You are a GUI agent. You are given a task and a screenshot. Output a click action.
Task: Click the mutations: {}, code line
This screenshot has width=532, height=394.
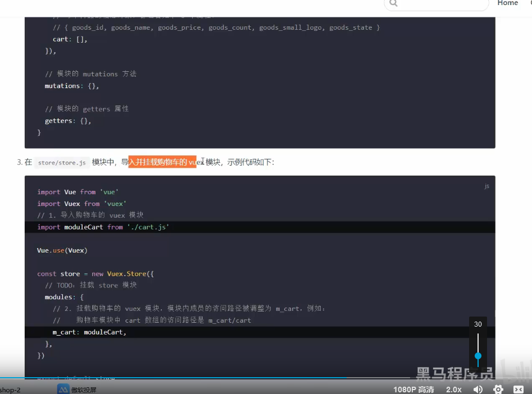click(71, 86)
